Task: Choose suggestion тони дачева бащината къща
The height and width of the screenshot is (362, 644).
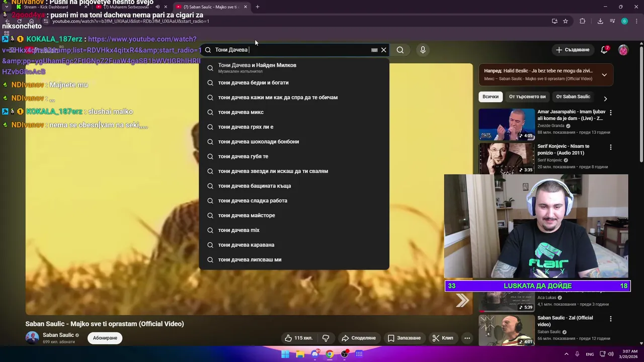Action: point(294,186)
